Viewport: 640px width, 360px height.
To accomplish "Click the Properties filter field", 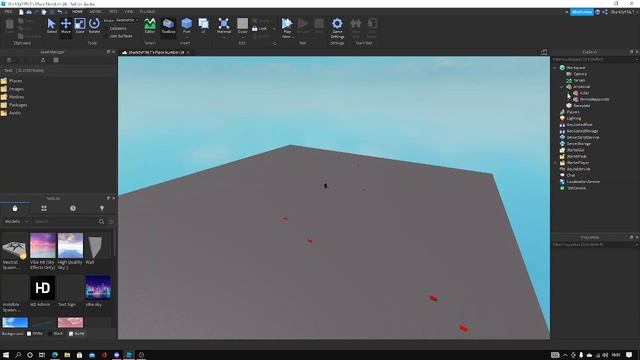I will tap(594, 244).
